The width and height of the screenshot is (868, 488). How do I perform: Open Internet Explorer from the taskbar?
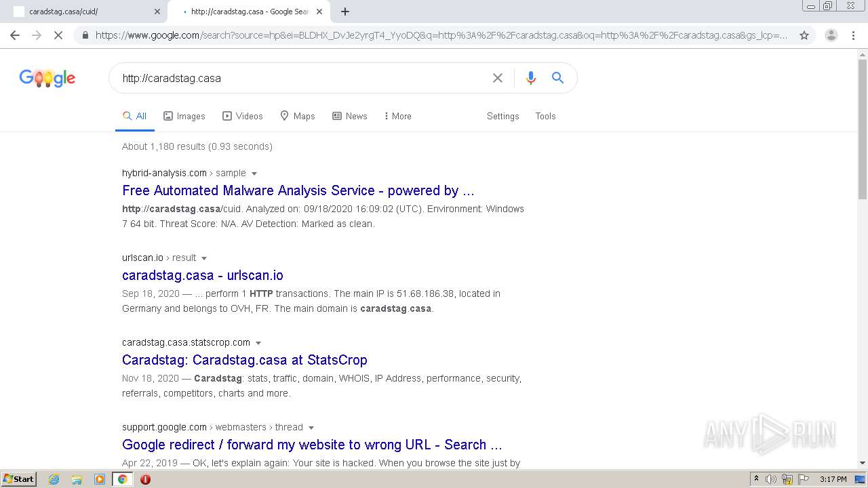54,479
